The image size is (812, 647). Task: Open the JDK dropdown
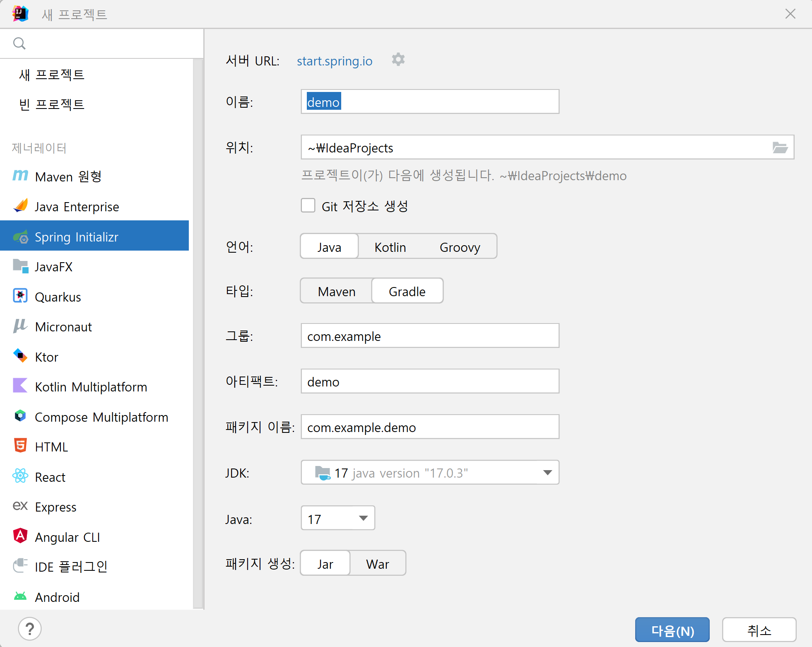point(547,473)
